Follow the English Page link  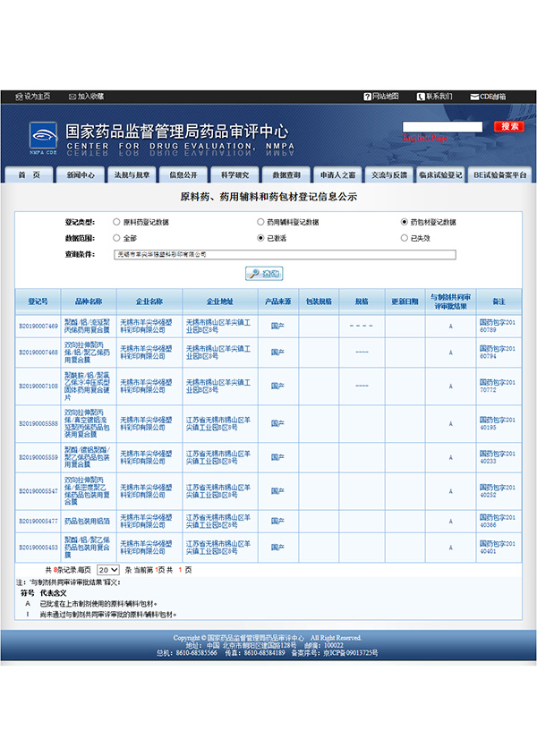[425, 138]
